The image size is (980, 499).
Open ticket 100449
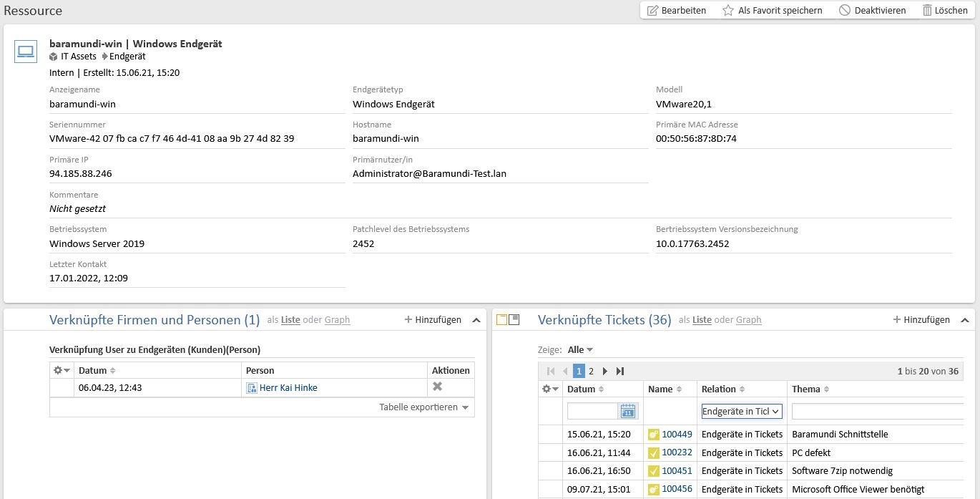[x=677, y=434]
